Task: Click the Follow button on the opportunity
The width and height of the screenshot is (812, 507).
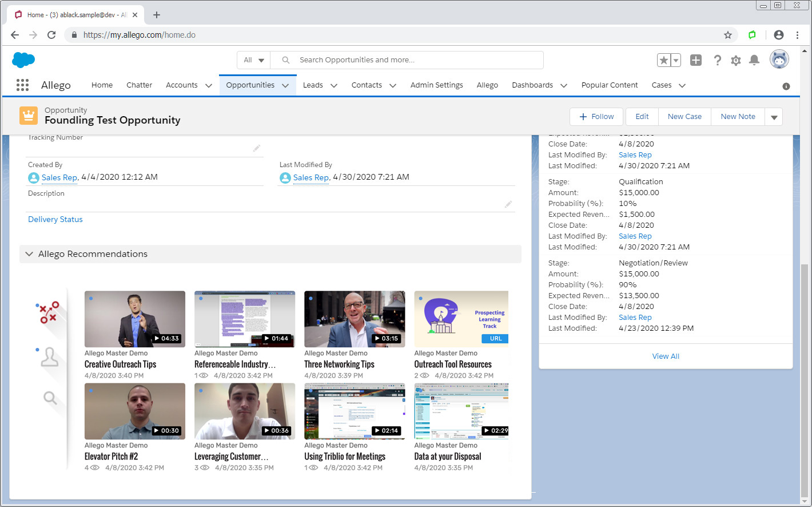Action: [596, 116]
